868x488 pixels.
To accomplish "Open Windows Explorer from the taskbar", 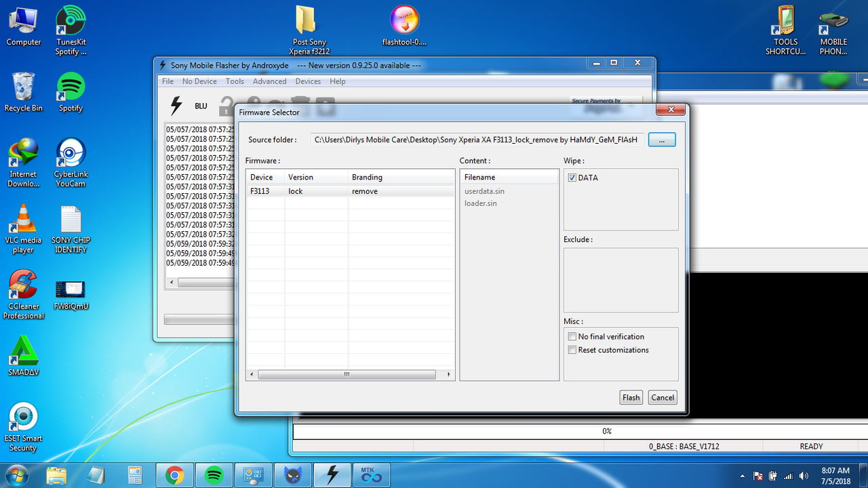I will pyautogui.click(x=56, y=475).
